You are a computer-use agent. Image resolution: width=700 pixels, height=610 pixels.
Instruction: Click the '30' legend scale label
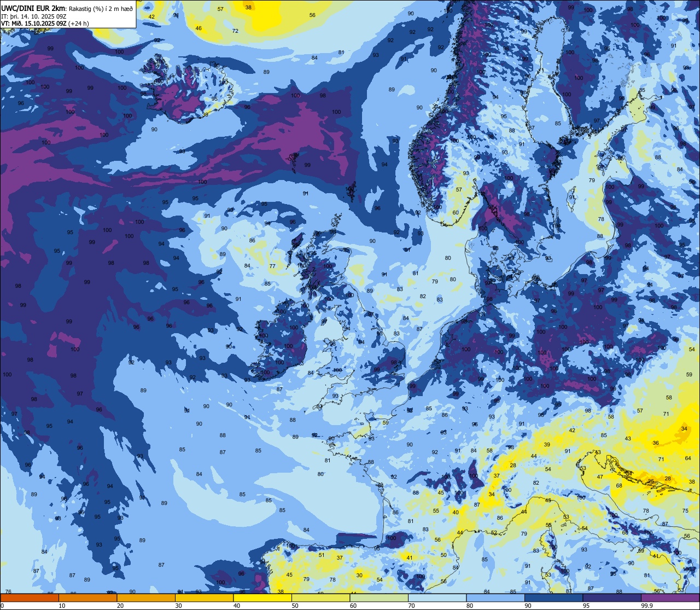click(178, 606)
